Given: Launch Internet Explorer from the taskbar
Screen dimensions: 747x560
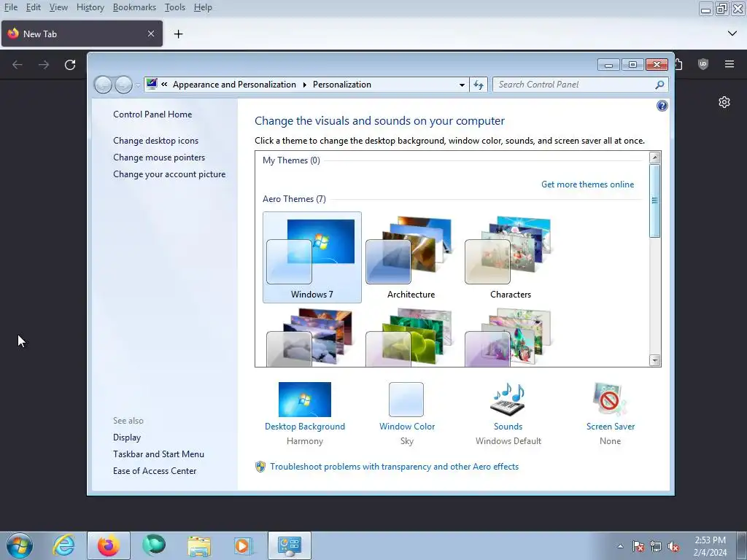Looking at the screenshot, I should [63, 545].
